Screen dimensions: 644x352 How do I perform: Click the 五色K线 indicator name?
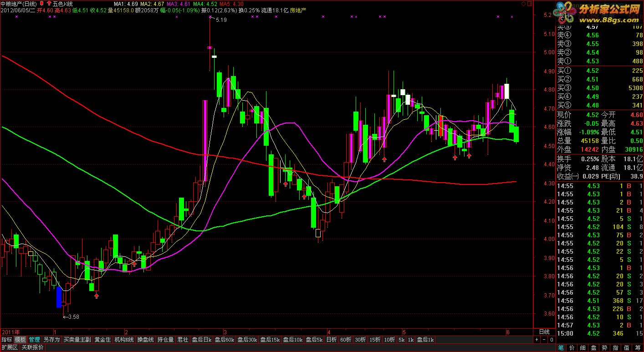tap(63, 3)
